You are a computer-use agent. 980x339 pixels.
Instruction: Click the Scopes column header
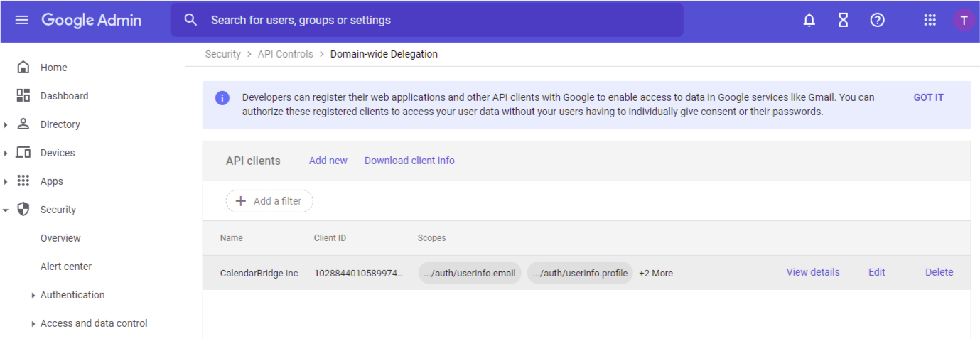click(431, 238)
